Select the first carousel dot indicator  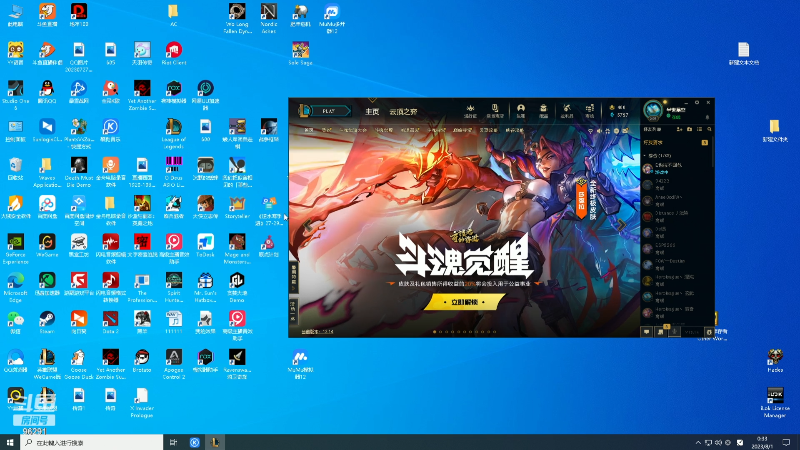click(434, 332)
